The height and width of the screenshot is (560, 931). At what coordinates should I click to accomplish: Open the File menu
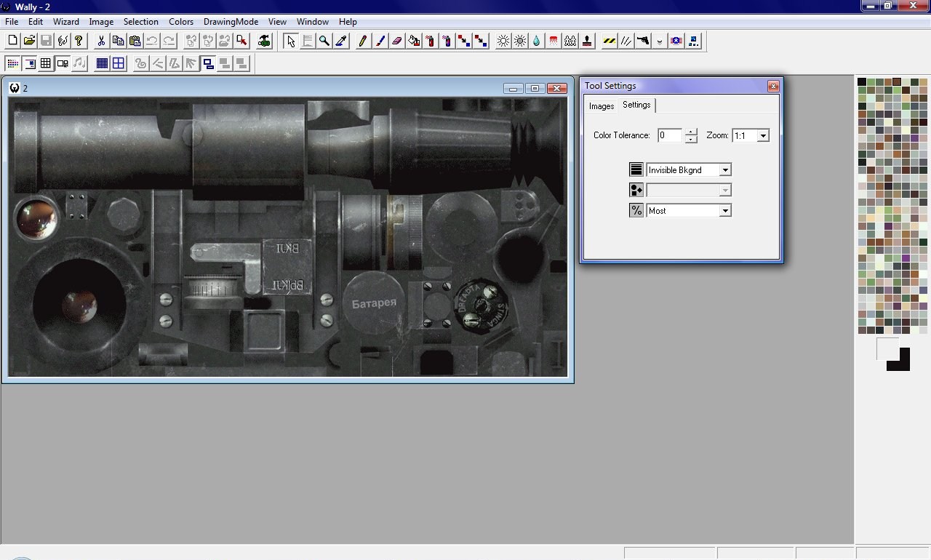(12, 21)
